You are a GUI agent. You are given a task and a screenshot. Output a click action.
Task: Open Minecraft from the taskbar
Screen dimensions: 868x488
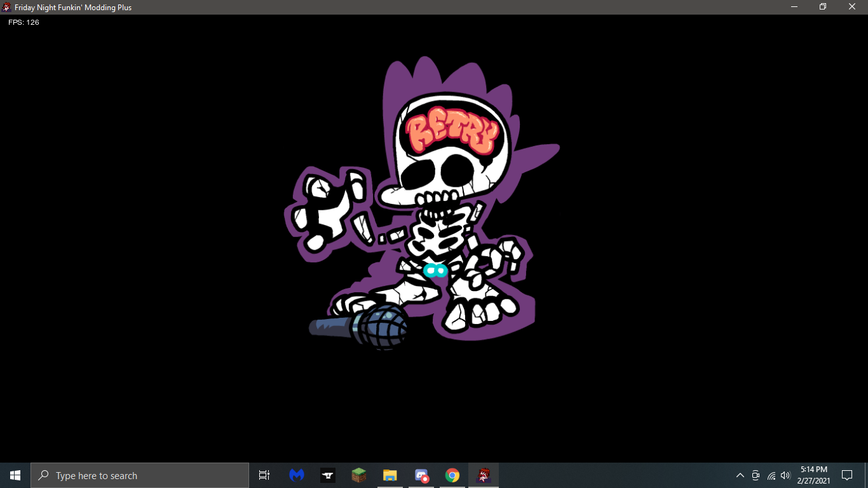click(358, 475)
